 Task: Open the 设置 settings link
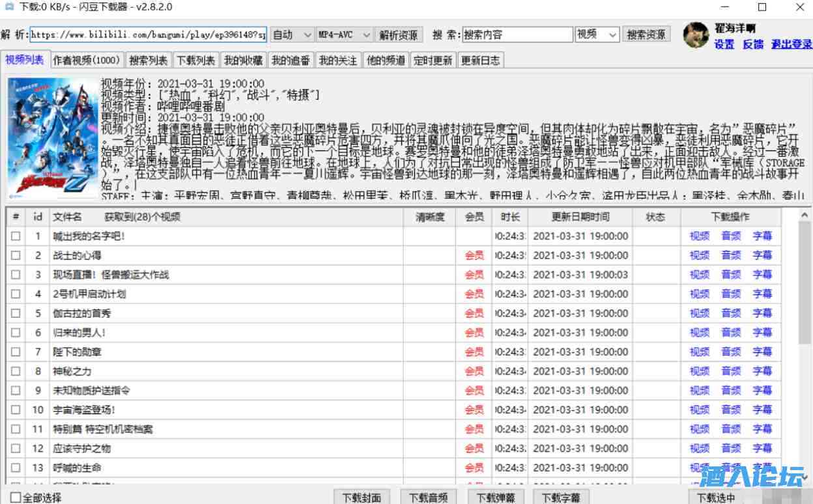coord(724,44)
